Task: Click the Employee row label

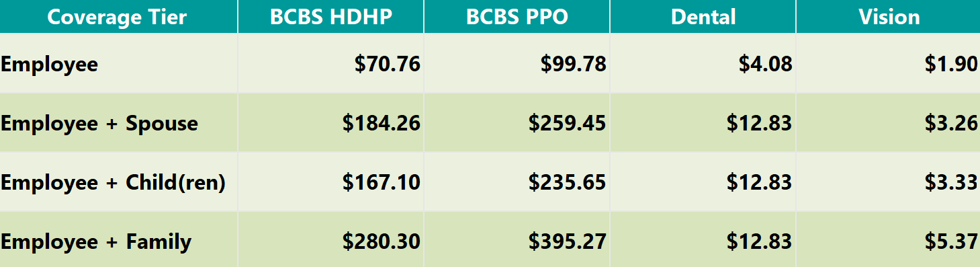Action: (x=119, y=64)
